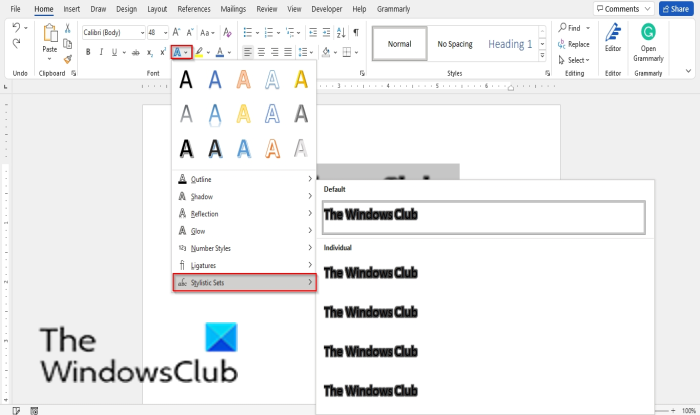700x415 pixels.
Task: Open the Shadow submenu
Action: (x=244, y=196)
